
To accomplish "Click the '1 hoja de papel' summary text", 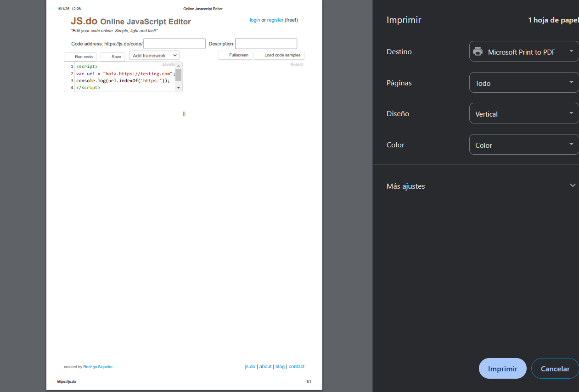I will pos(553,20).
